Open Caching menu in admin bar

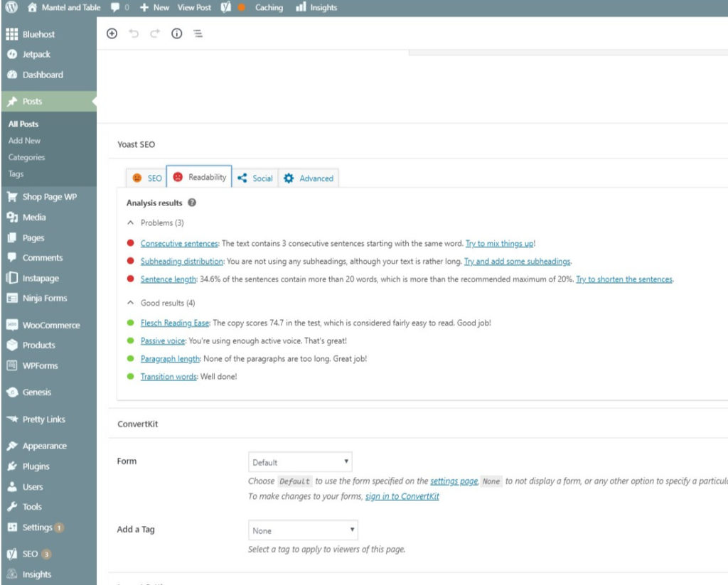click(x=269, y=7)
